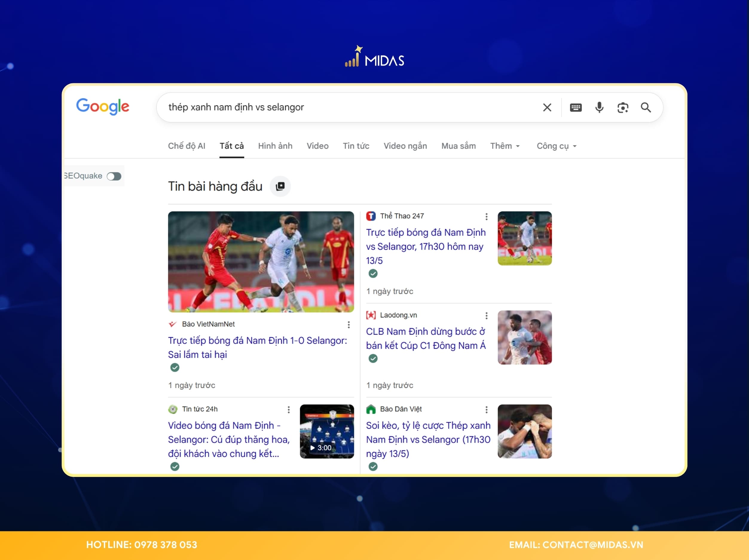Open the large VietNamNet match photo
The width and height of the screenshot is (749, 560).
[261, 262]
